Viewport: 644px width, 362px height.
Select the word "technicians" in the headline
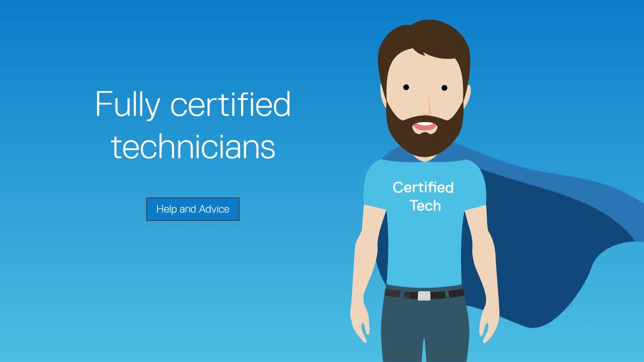click(x=193, y=146)
